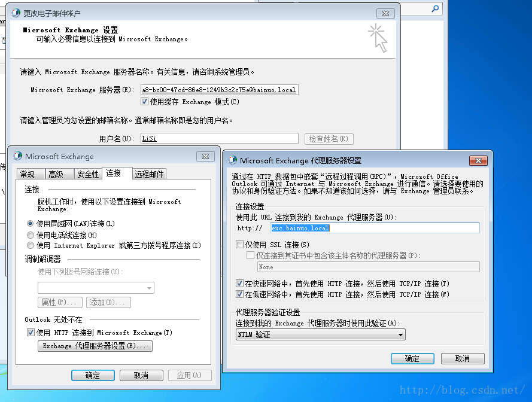This screenshot has width=532, height=402.
Task: Click the proxy URL field exc.bainuo.local
Action: tap(375, 228)
